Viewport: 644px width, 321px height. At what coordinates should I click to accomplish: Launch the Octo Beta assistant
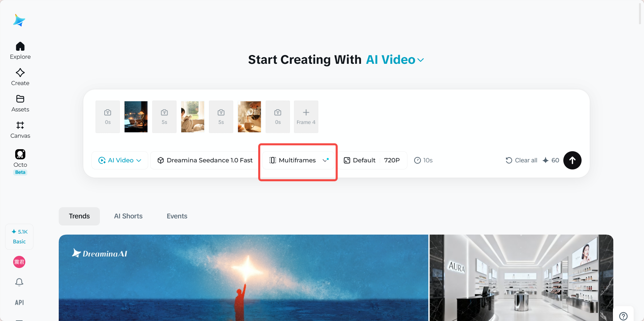pyautogui.click(x=20, y=162)
